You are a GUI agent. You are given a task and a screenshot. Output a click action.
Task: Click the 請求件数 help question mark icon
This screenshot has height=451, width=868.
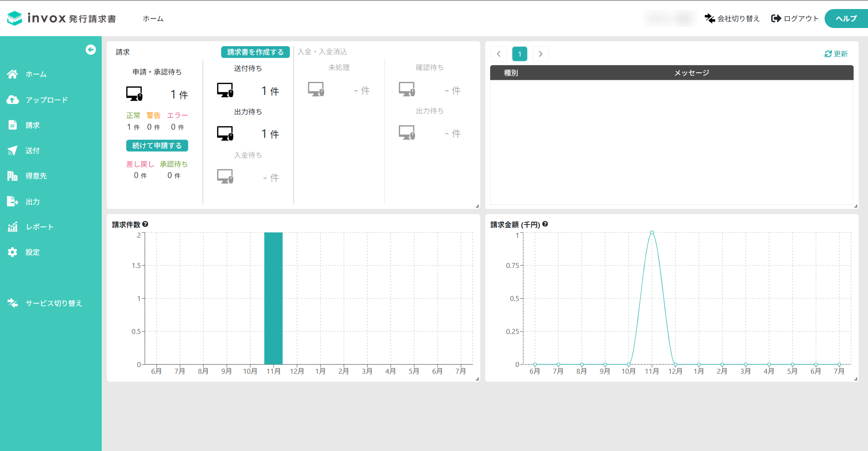pyautogui.click(x=145, y=224)
